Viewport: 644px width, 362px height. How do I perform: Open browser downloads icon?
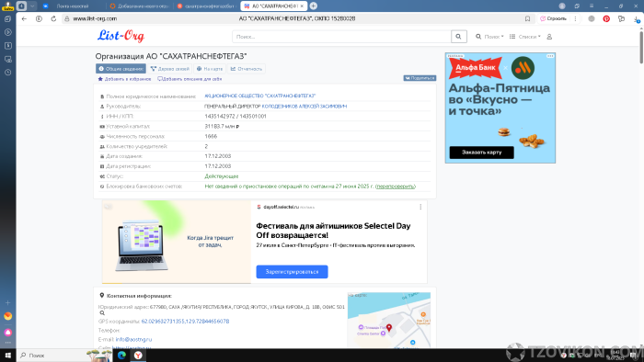(x=637, y=19)
